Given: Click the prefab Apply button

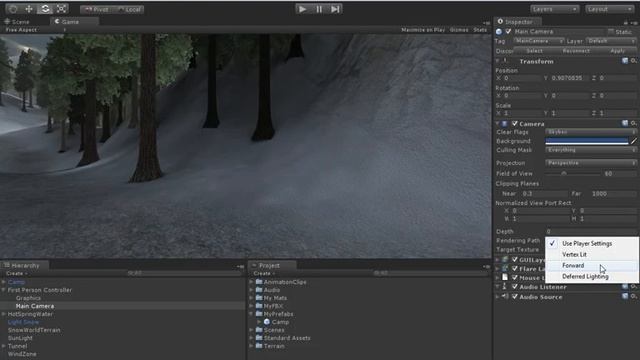Looking at the screenshot, I should point(617,51).
